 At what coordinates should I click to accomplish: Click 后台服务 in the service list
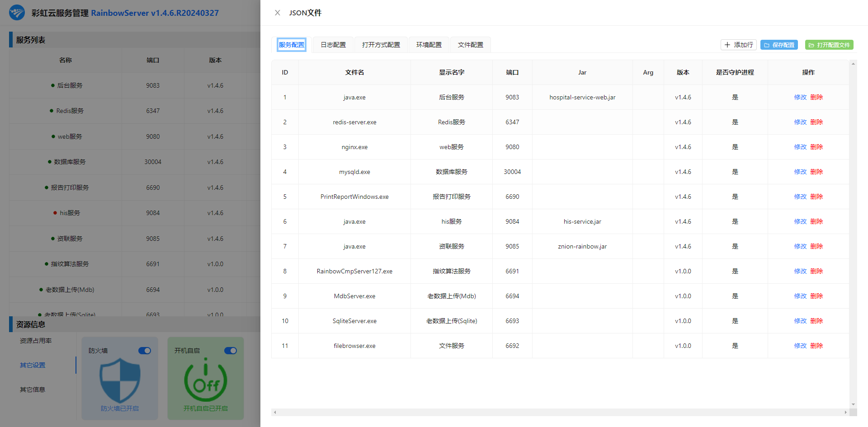[x=70, y=85]
